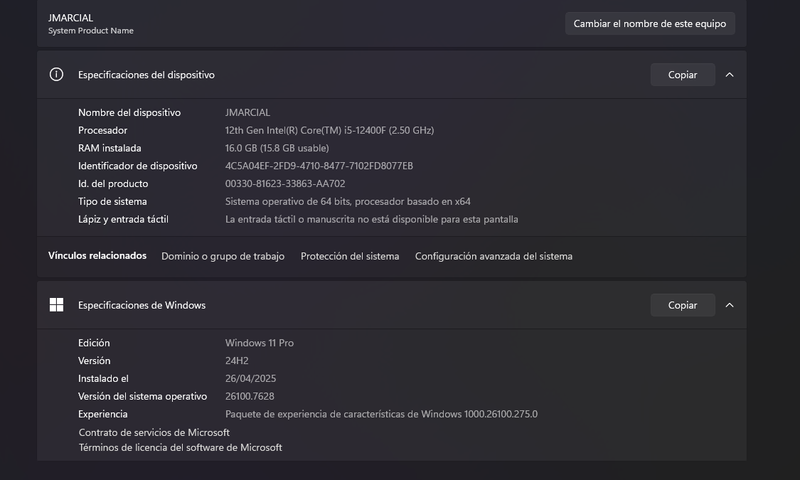Click the Versión del sistema operativo label
Viewport: 800px width, 480px height.
pos(142,396)
